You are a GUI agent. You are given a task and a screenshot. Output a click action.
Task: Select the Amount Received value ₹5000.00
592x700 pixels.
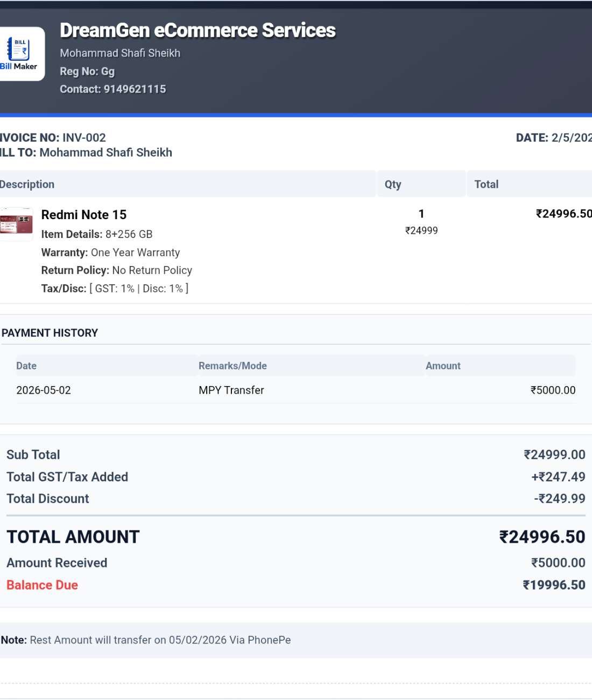click(x=558, y=563)
